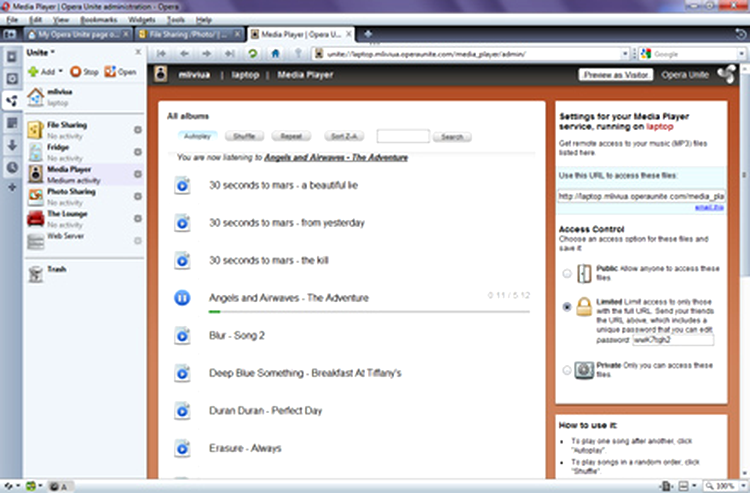
Task: Open the Unite panel icon in sidebar
Action: point(12,100)
